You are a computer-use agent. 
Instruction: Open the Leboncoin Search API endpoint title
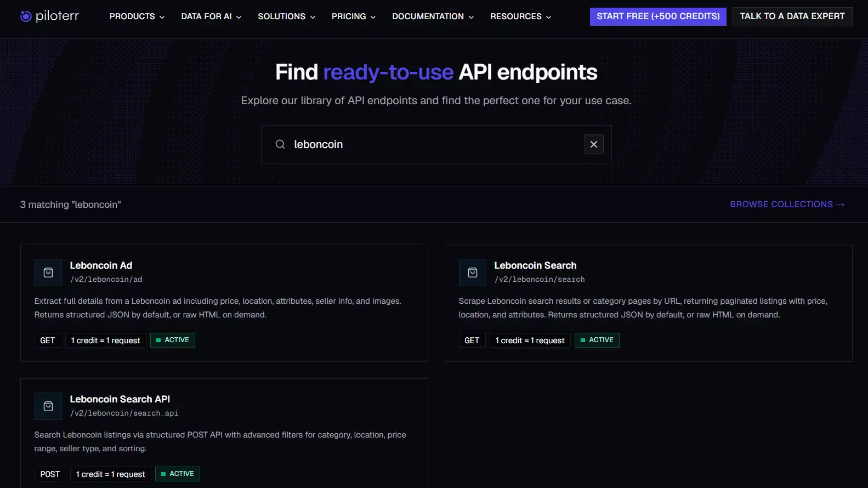(120, 399)
